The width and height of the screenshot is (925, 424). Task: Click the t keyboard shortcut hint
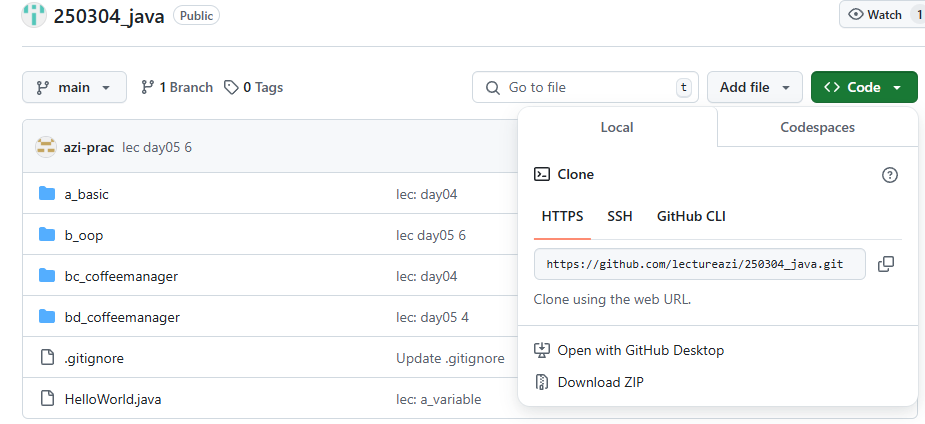683,87
